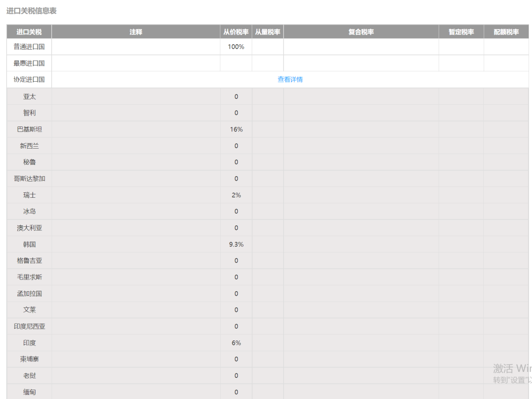Select the 普通进口国 row label
This screenshot has height=399, width=532.
point(29,47)
